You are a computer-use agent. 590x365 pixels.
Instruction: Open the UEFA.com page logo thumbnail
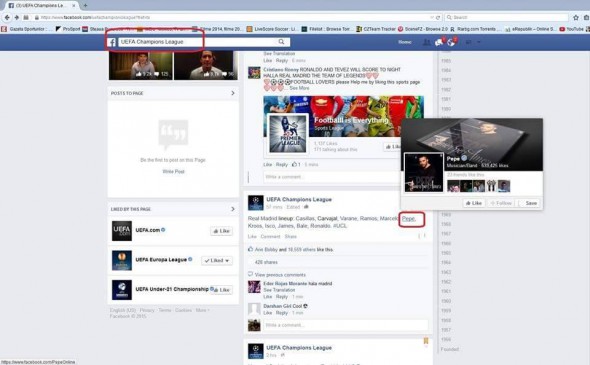coord(122,231)
